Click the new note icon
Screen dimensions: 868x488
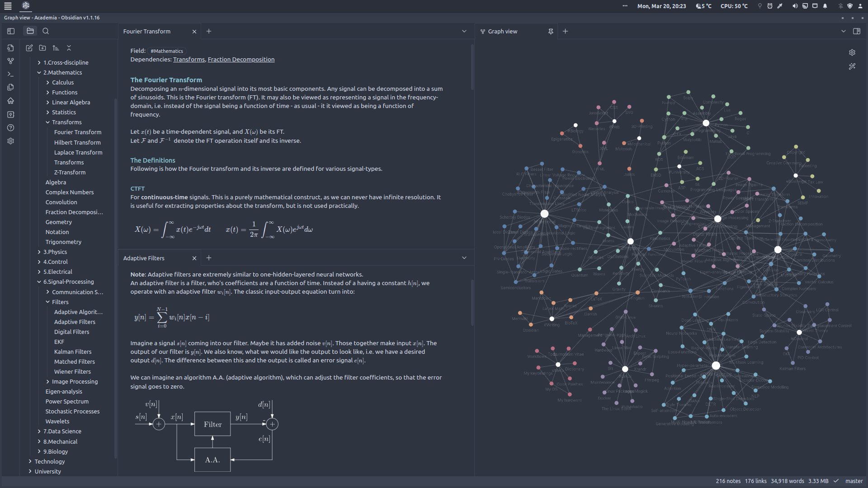tap(29, 48)
